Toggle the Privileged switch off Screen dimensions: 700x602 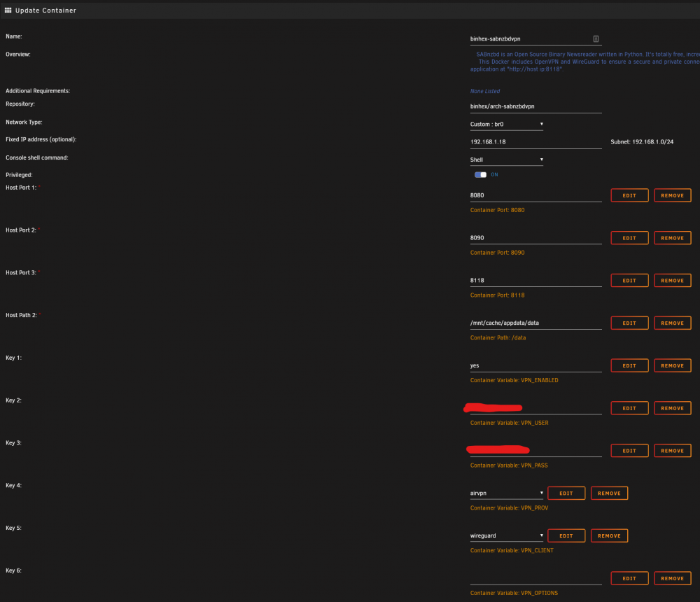(480, 174)
